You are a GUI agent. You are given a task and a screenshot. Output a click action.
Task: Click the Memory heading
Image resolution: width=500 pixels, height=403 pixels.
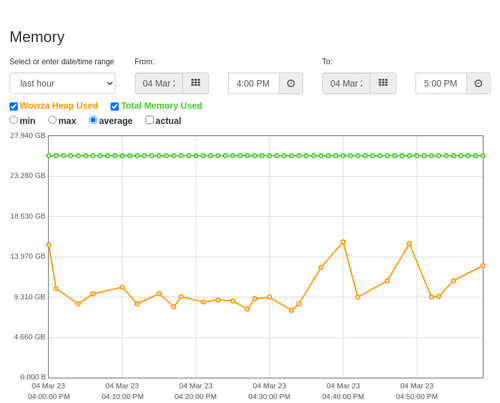(x=37, y=37)
